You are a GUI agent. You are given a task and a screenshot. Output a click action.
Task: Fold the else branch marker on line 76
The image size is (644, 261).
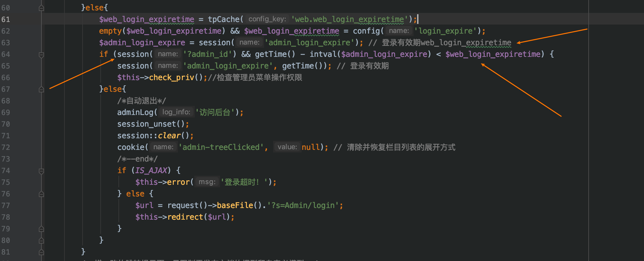coord(41,194)
